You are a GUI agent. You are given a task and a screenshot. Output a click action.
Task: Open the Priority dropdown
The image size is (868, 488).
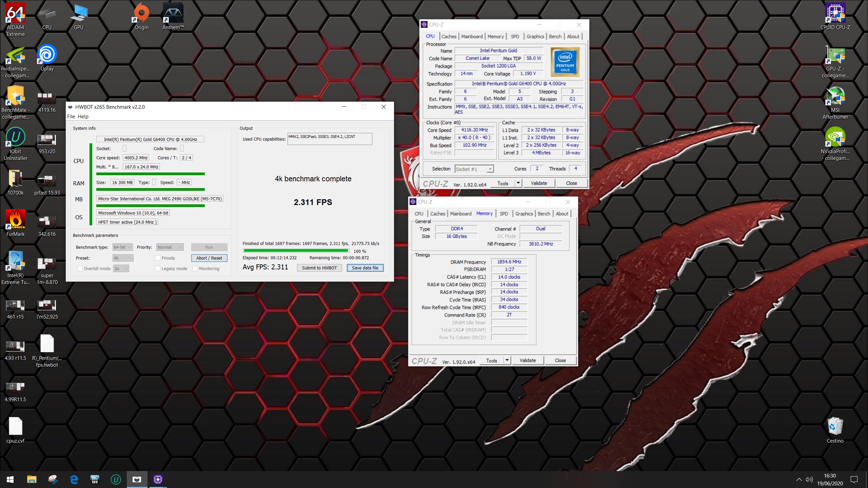coord(170,247)
